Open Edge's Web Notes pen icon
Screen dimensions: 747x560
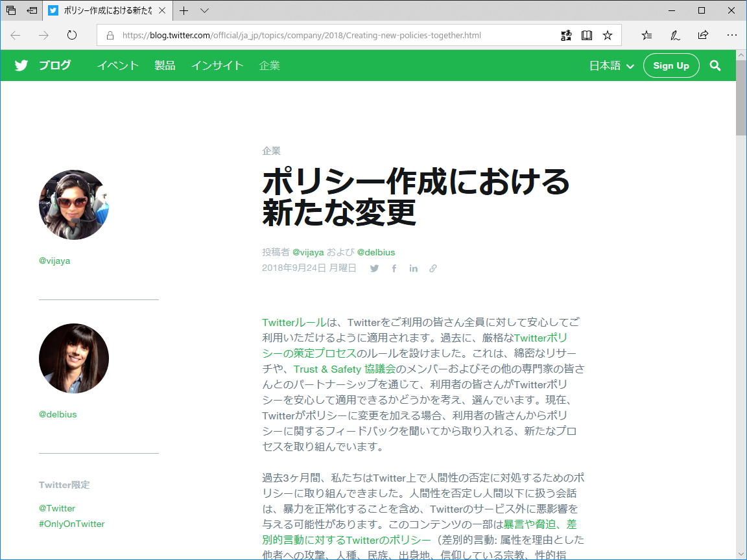(x=674, y=36)
